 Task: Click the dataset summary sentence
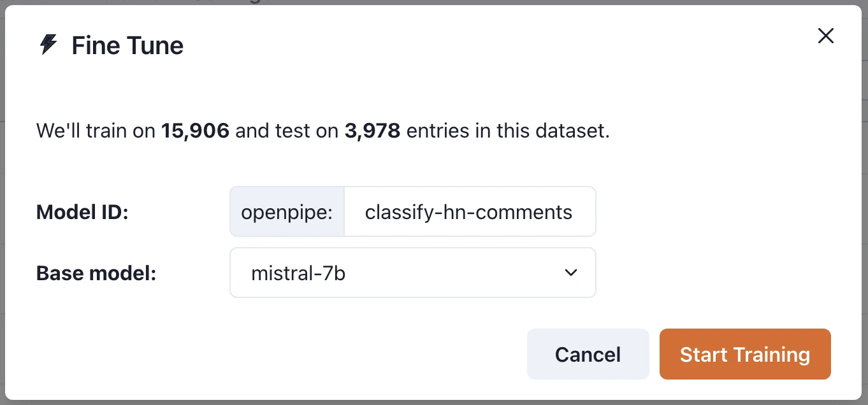pyautogui.click(x=322, y=131)
